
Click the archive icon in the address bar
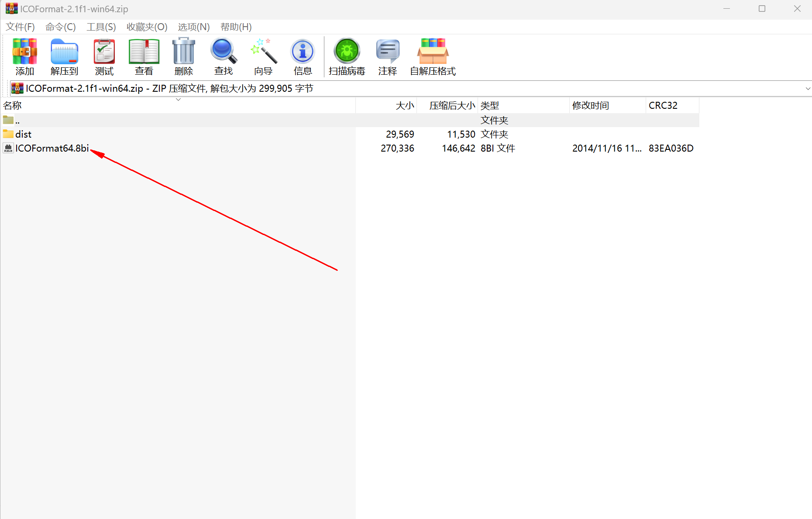pyautogui.click(x=17, y=88)
